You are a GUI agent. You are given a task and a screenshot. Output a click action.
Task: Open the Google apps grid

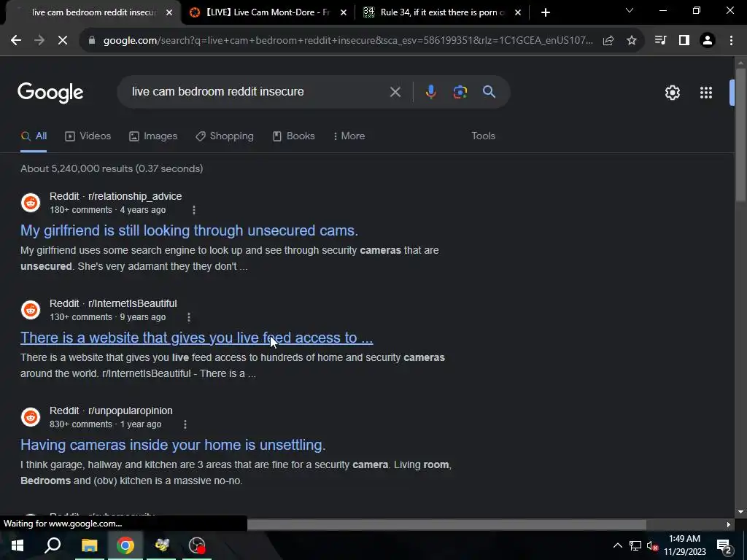[706, 93]
